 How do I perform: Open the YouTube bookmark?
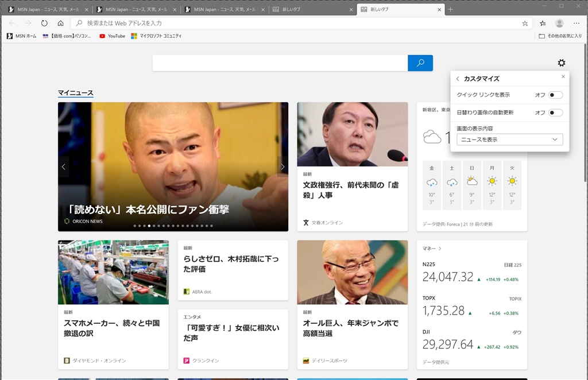tap(112, 36)
